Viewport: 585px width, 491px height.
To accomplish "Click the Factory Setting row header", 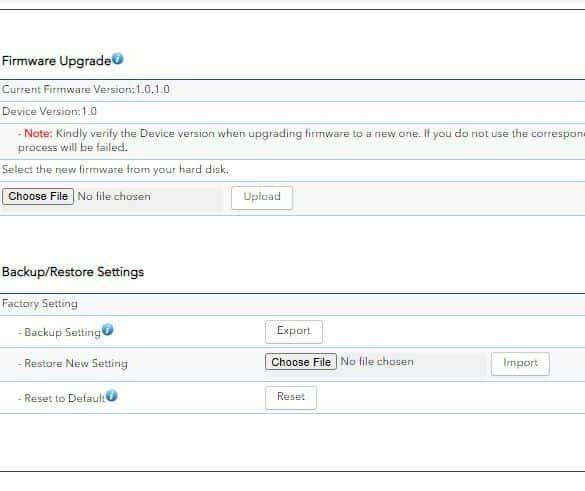I will click(x=292, y=304).
